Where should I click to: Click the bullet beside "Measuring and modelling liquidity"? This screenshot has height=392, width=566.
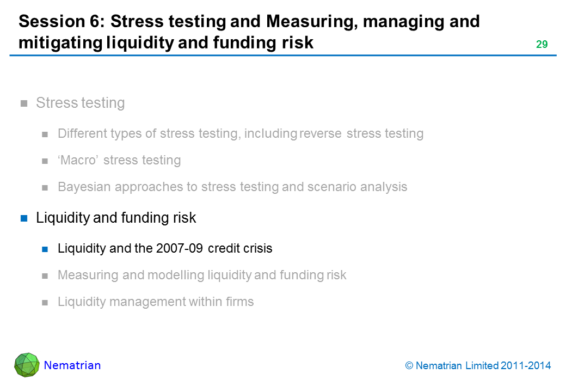click(x=46, y=276)
